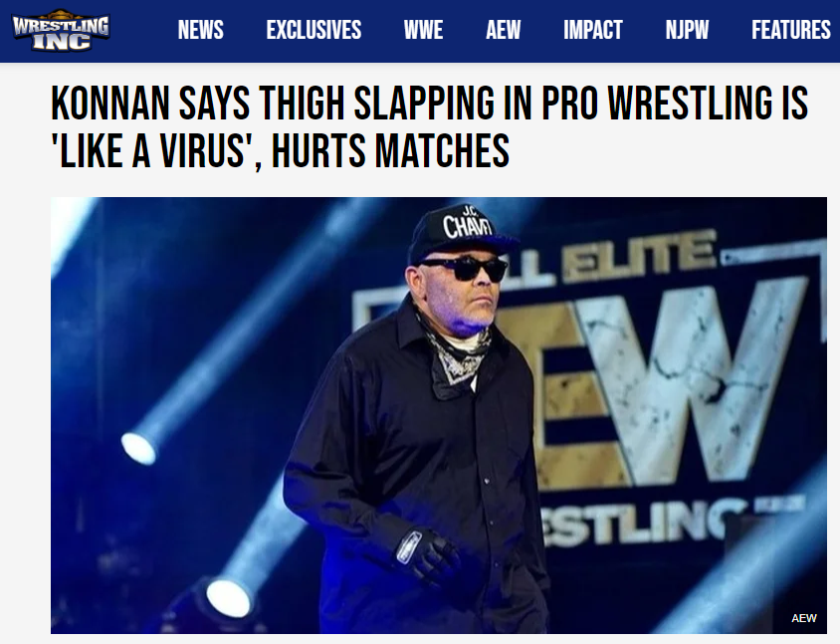Click the 'Like a Virus', Hurts Matches headline line
This screenshot has width=840, height=644.
[x=280, y=151]
